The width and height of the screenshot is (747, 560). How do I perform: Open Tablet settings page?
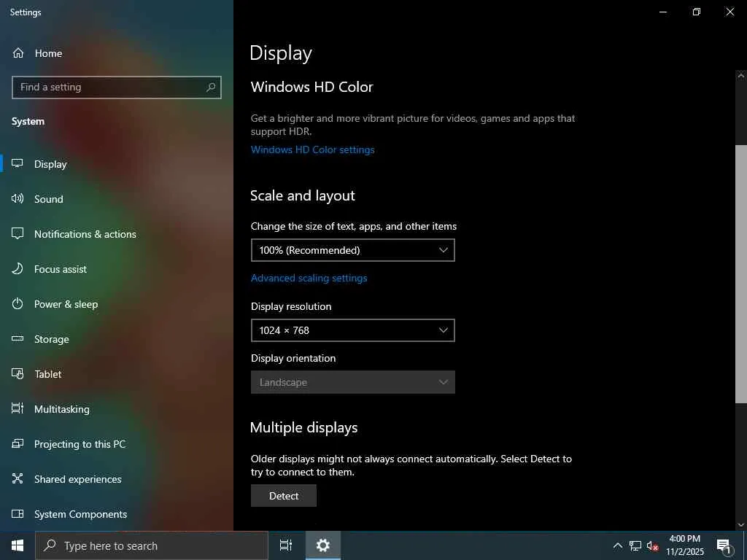[x=117, y=374]
